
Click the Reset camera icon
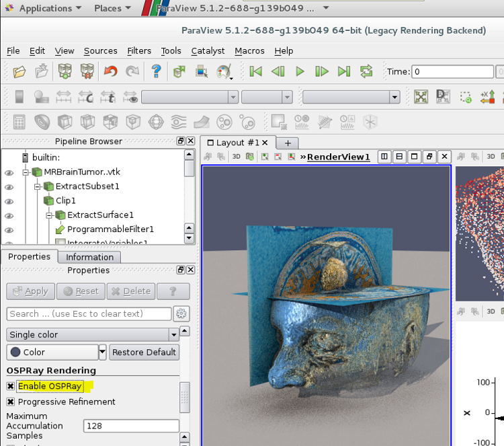tap(421, 97)
